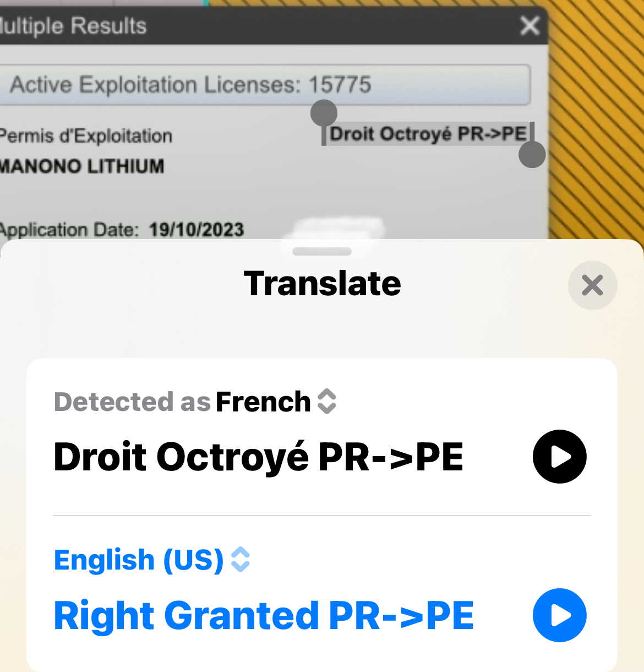Tap the MANONO LITHIUM name

(82, 166)
